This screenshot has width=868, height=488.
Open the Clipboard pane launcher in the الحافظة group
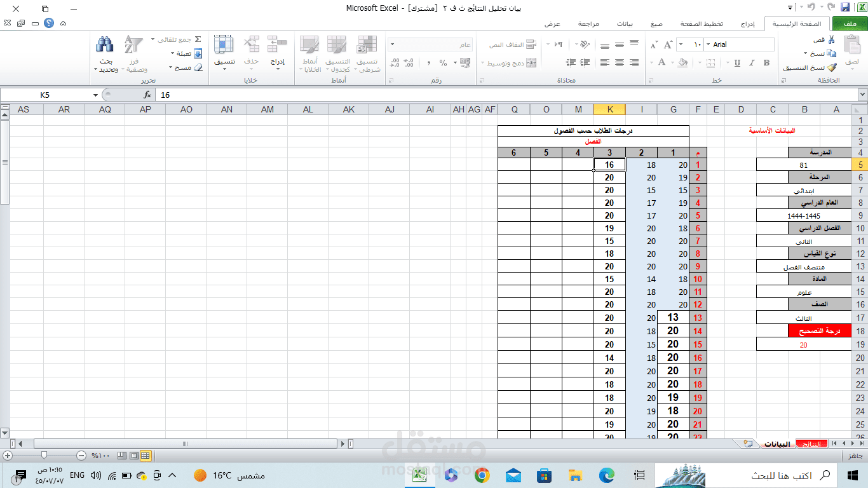click(784, 81)
